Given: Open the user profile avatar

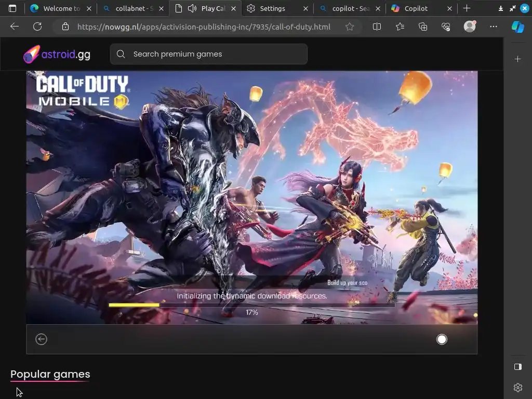Looking at the screenshot, I should (x=470, y=26).
